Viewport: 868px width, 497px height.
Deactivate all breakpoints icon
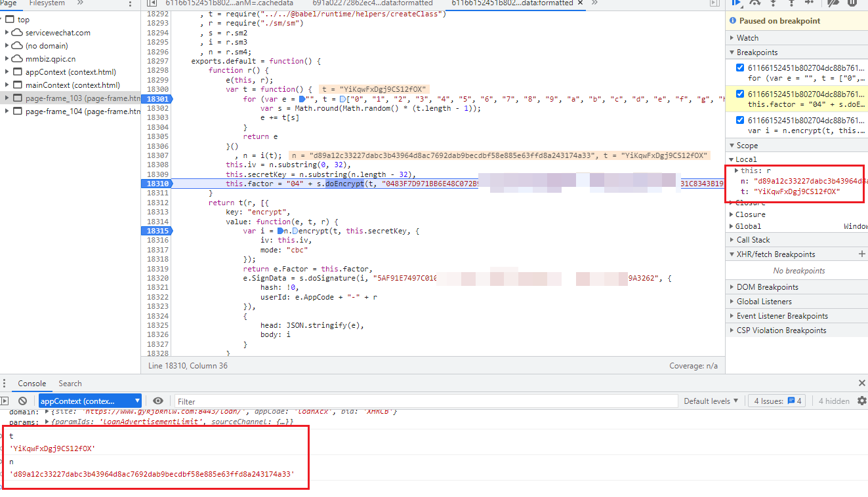(833, 3)
